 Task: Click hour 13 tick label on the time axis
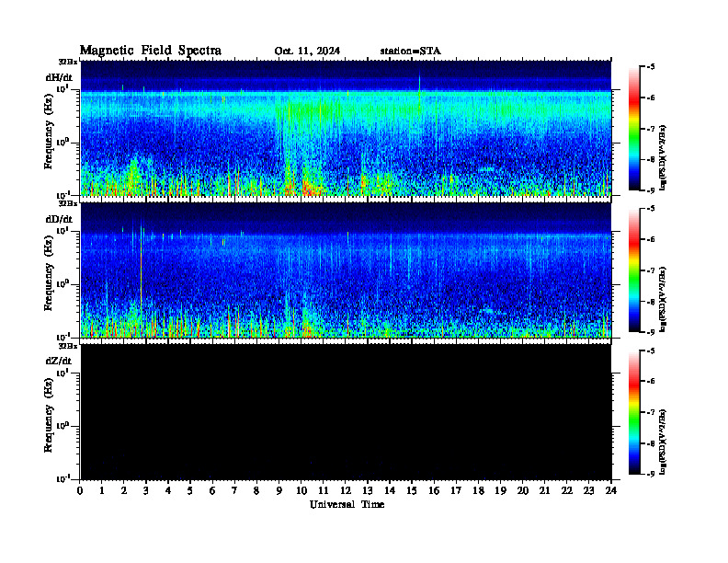(368, 491)
